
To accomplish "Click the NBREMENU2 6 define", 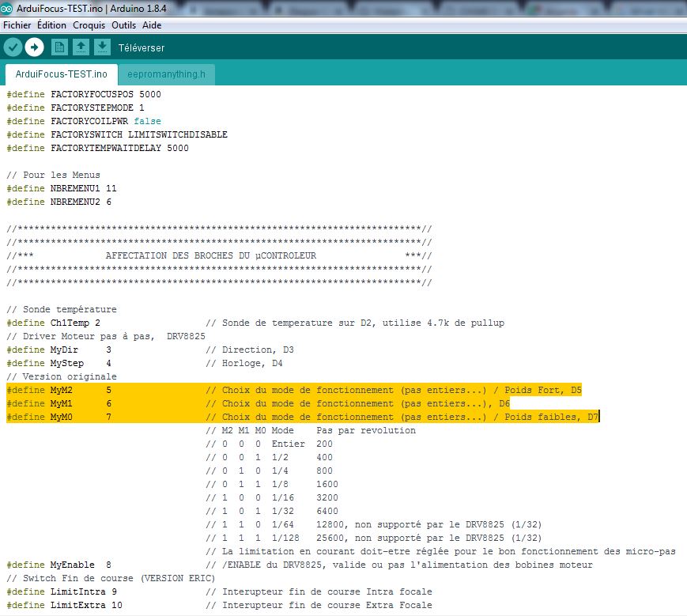I will coord(59,202).
